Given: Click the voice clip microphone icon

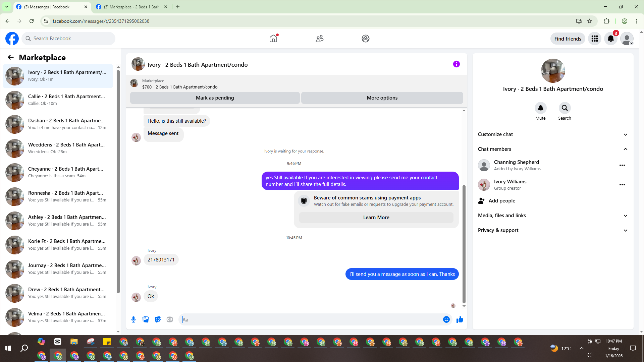Looking at the screenshot, I should [x=133, y=319].
